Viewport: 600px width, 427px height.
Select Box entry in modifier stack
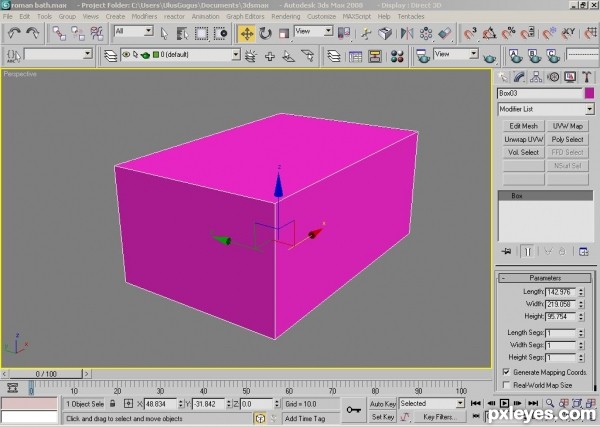click(x=545, y=196)
